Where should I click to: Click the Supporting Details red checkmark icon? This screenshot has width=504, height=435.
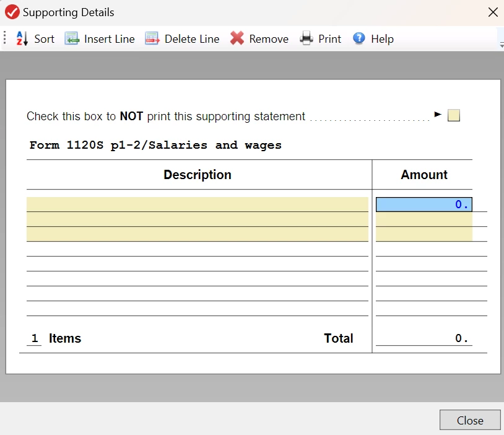[12, 12]
